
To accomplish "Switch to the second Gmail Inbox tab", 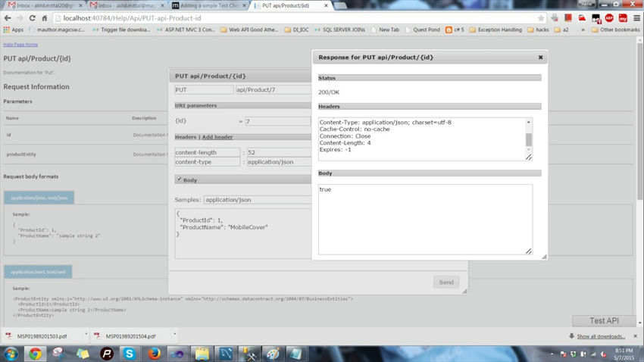I will click(x=127, y=5).
